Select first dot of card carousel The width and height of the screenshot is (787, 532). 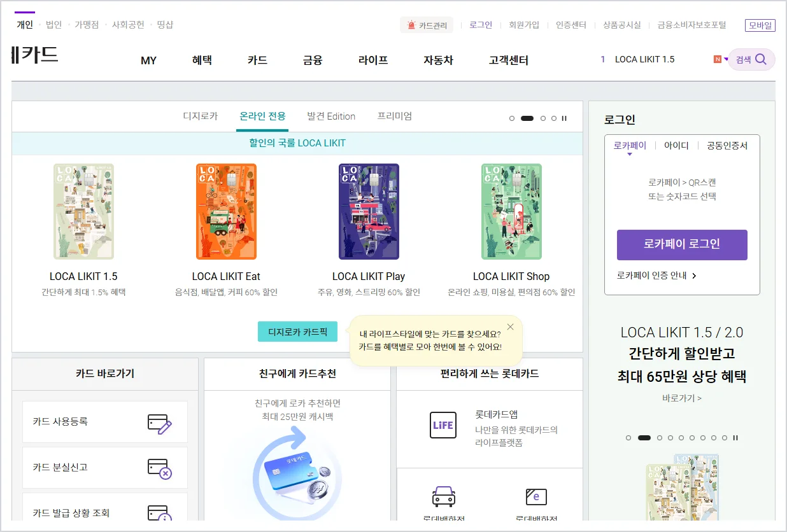[512, 118]
